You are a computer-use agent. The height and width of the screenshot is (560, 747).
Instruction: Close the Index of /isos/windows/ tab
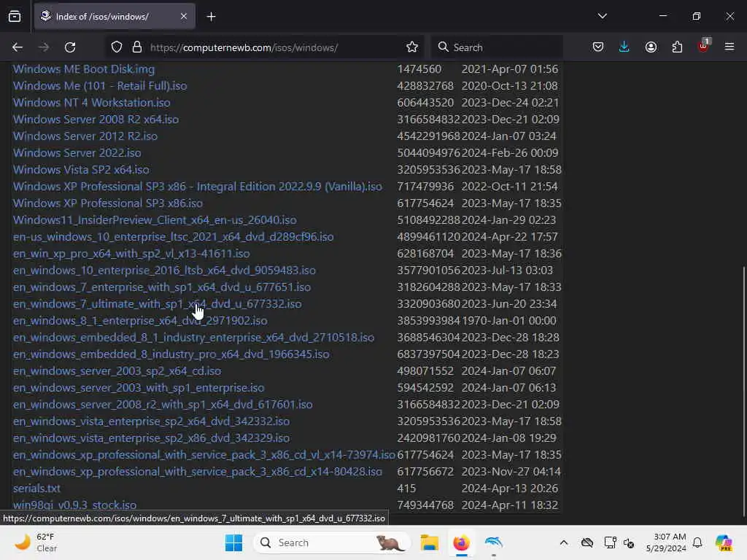[x=183, y=16]
